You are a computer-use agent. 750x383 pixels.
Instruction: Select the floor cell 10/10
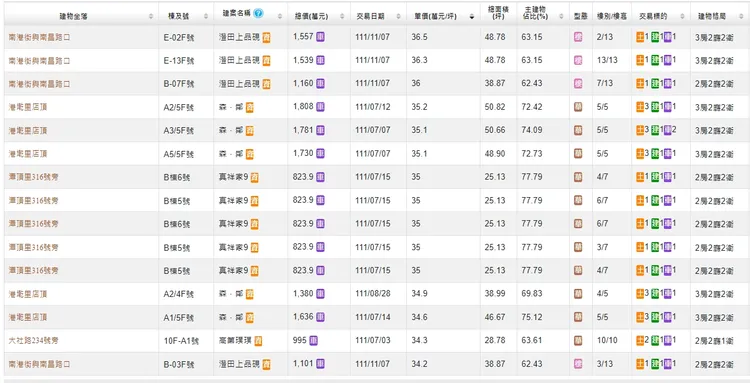(607, 340)
